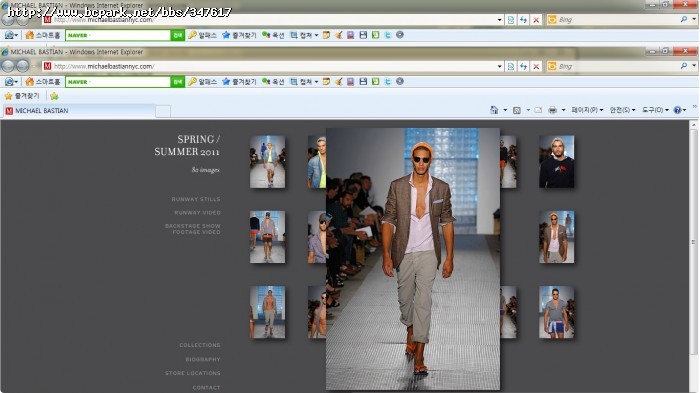The width and height of the screenshot is (700, 393).
Task: Click Help question mark icon on command bar
Action: (x=677, y=110)
